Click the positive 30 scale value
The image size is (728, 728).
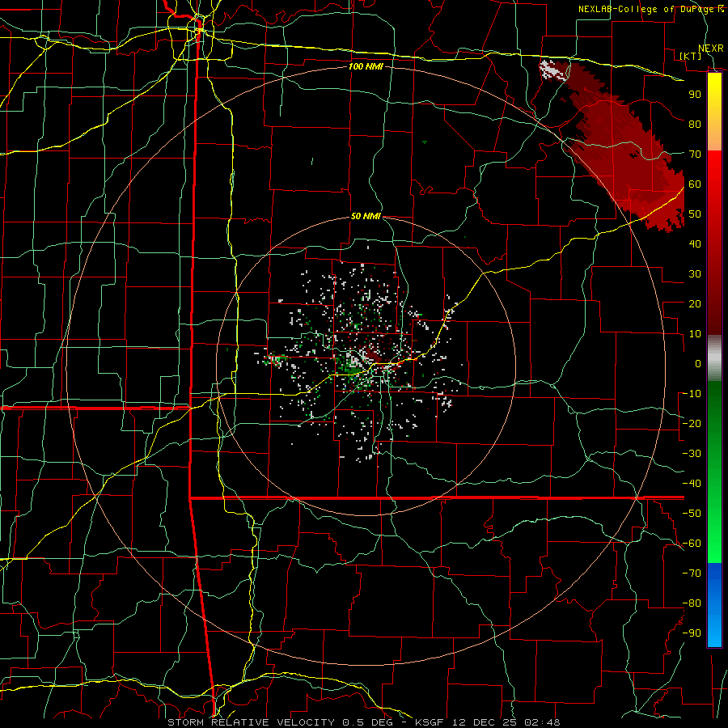click(695, 274)
